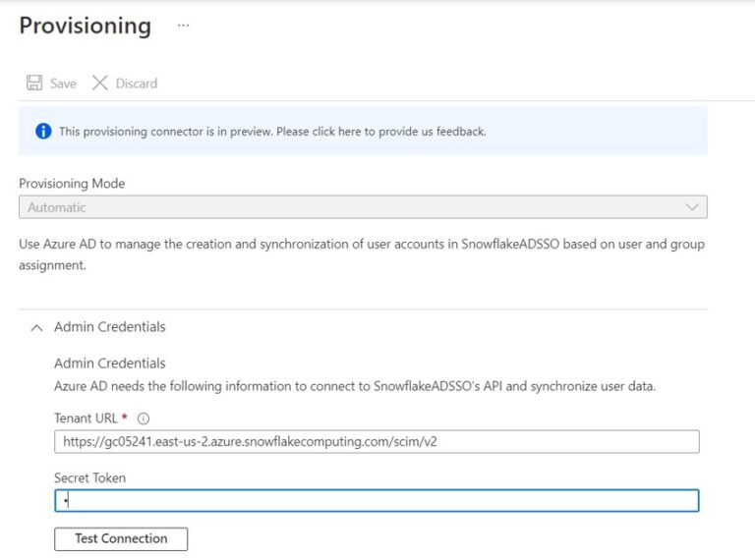Click the Save label in the toolbar

pos(63,84)
